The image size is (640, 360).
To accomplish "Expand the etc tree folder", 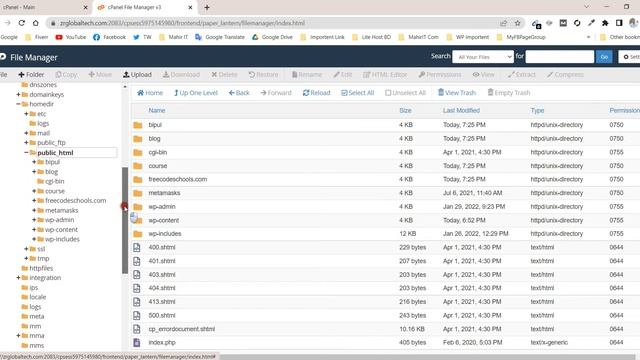I will tap(26, 114).
